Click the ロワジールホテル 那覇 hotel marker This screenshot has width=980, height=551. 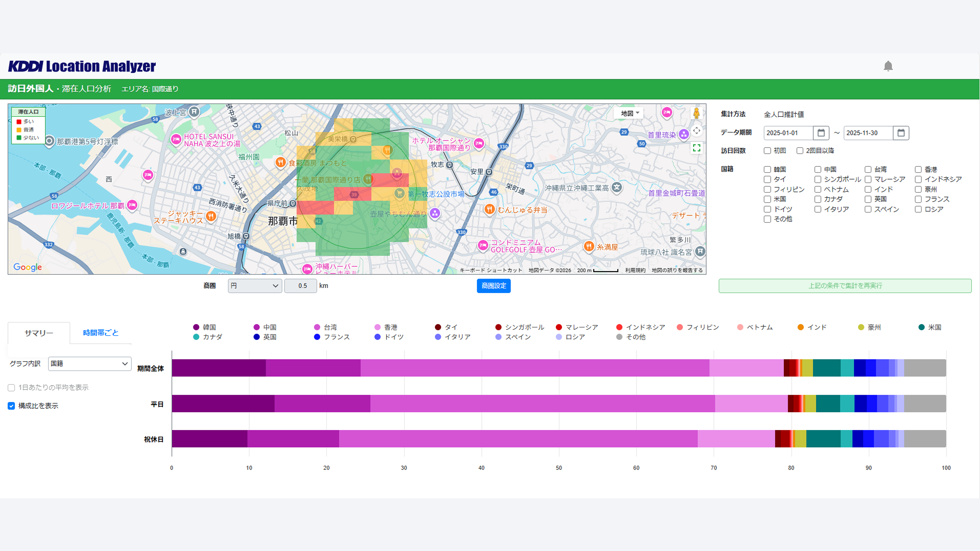132,205
